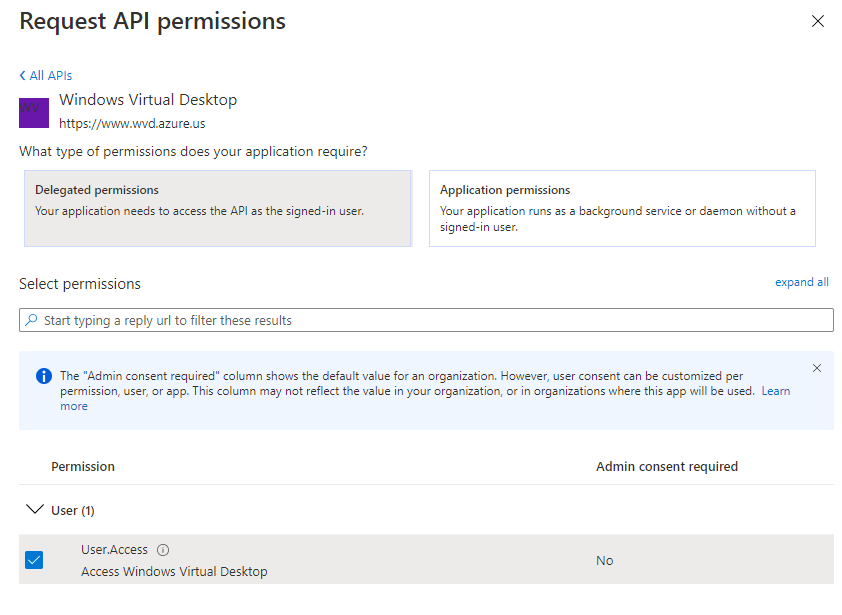Go back to All APIs
The height and width of the screenshot is (615, 842).
coord(46,75)
